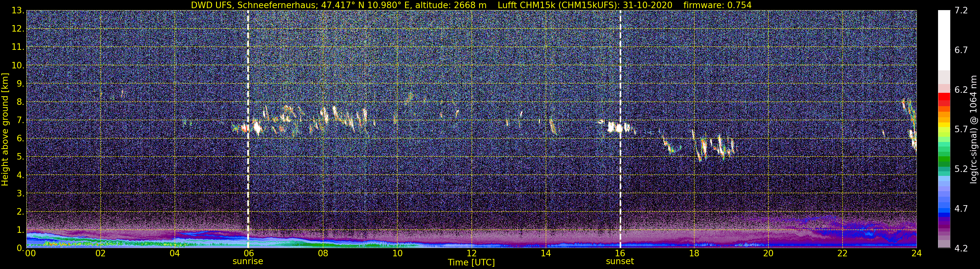Click the height axis tick label '6.'
980x269 pixels.
(x=20, y=139)
